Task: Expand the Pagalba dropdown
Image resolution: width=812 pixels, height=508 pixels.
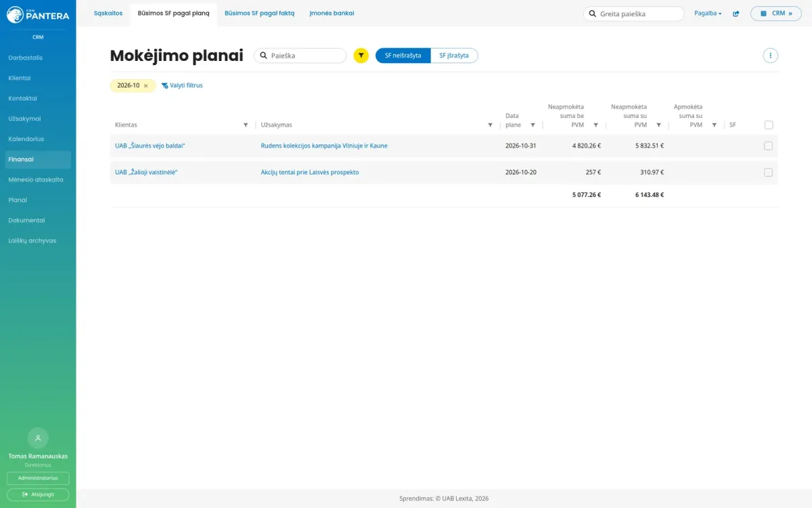Action: tap(708, 14)
